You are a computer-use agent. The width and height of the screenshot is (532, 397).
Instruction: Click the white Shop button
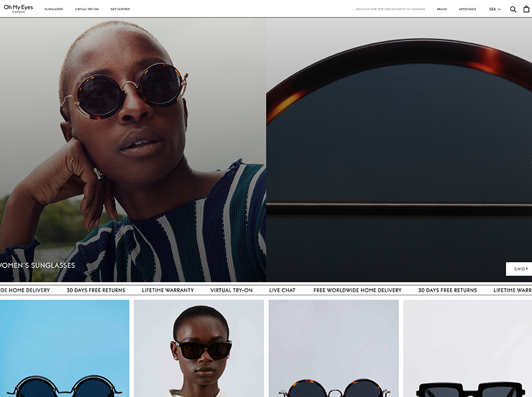pyautogui.click(x=519, y=269)
